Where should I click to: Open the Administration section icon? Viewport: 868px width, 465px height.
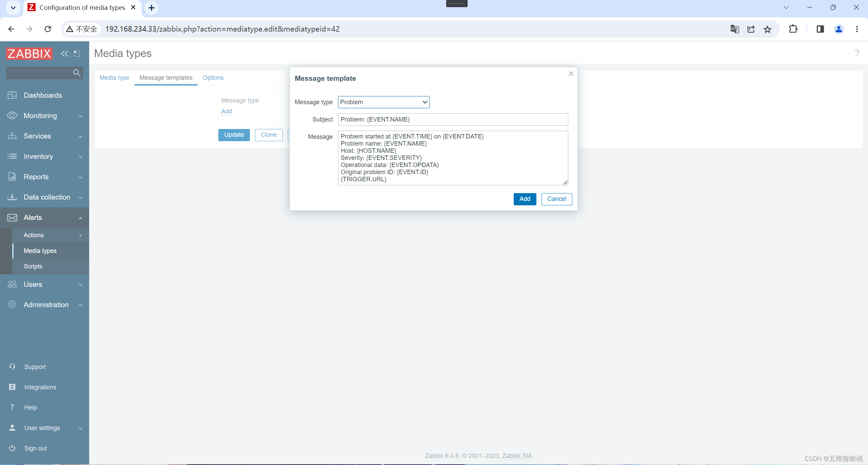13,305
